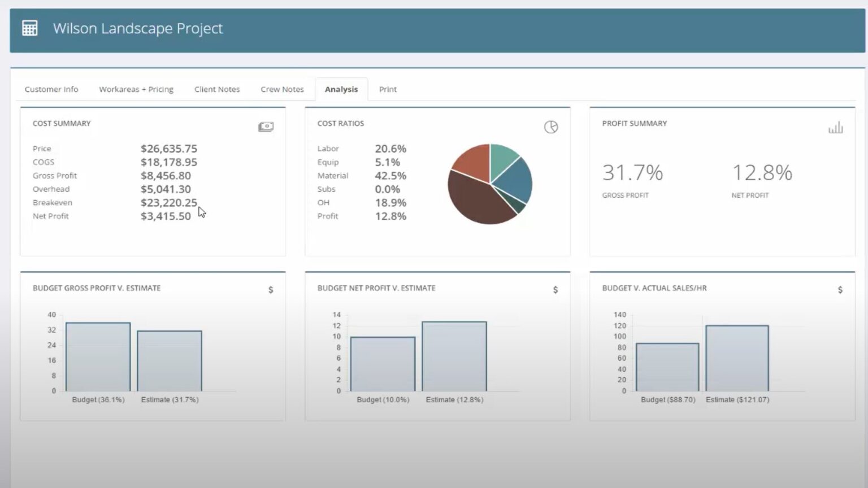Open the Client Notes tab
The height and width of the screenshot is (488, 868).
point(217,89)
